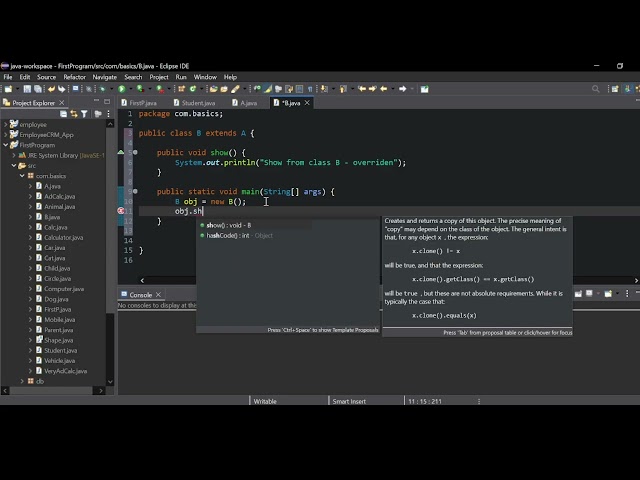Toggle Mark Occurrences in toolbar
Viewport: 640px width, 480px height.
[268, 89]
